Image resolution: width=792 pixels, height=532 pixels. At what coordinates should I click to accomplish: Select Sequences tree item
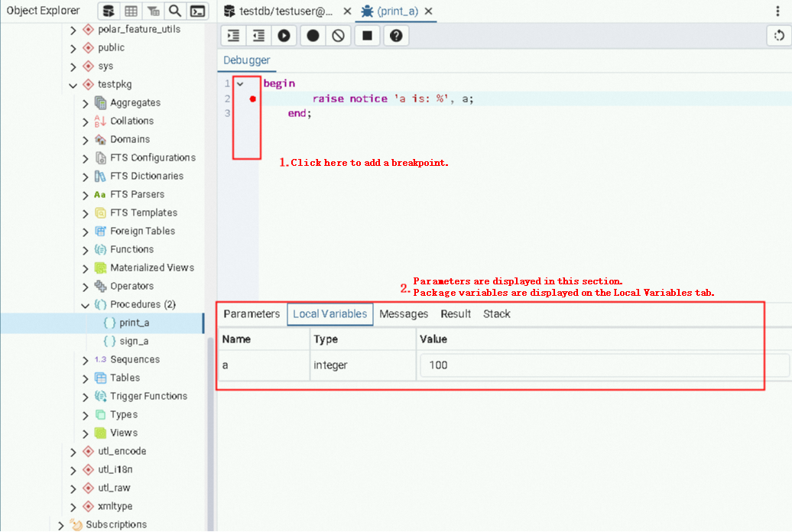[135, 359]
